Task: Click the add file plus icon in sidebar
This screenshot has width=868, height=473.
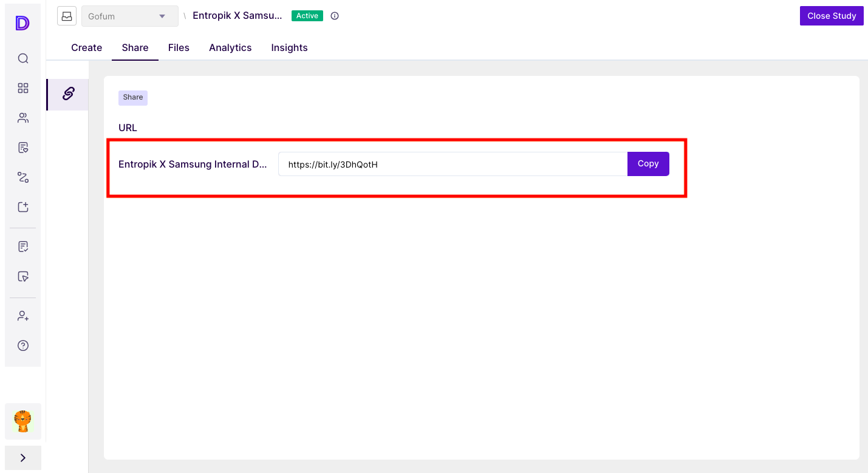Action: pyautogui.click(x=23, y=207)
